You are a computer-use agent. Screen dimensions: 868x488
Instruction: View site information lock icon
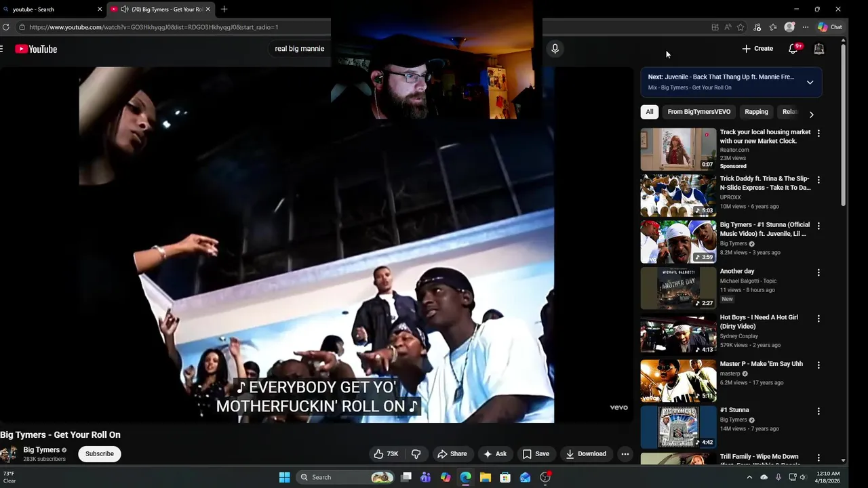point(22,27)
